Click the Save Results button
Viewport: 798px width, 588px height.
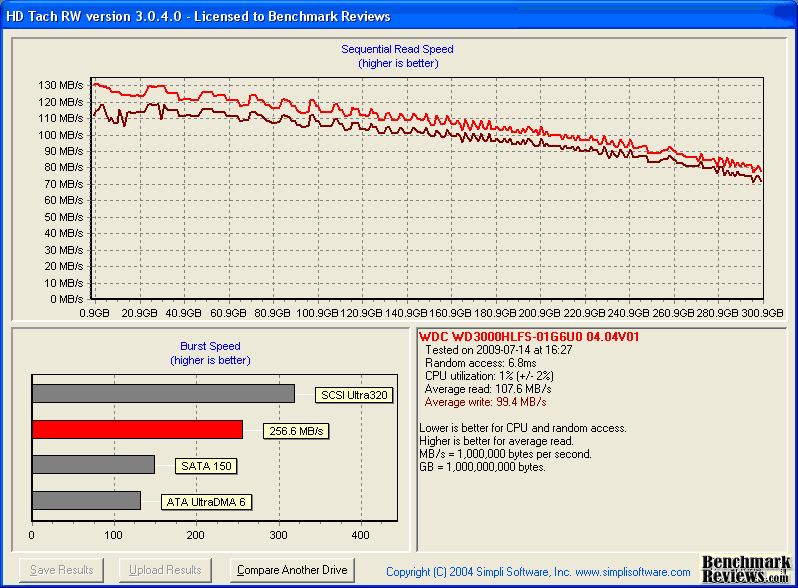[x=61, y=570]
